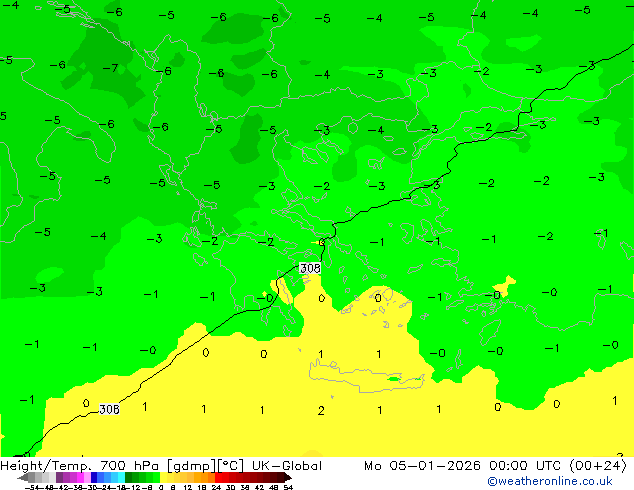Select the 'Height/Temp.' title text
The height and width of the screenshot is (490, 634).
46,466
